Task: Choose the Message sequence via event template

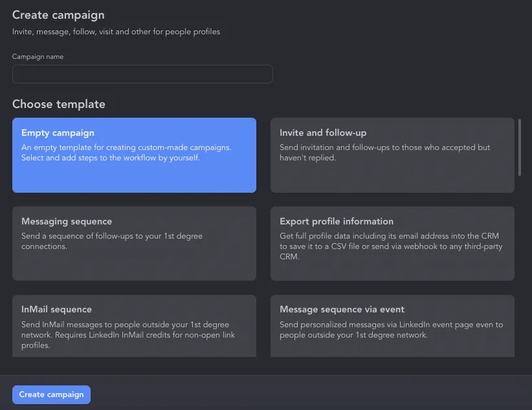Action: [392, 325]
